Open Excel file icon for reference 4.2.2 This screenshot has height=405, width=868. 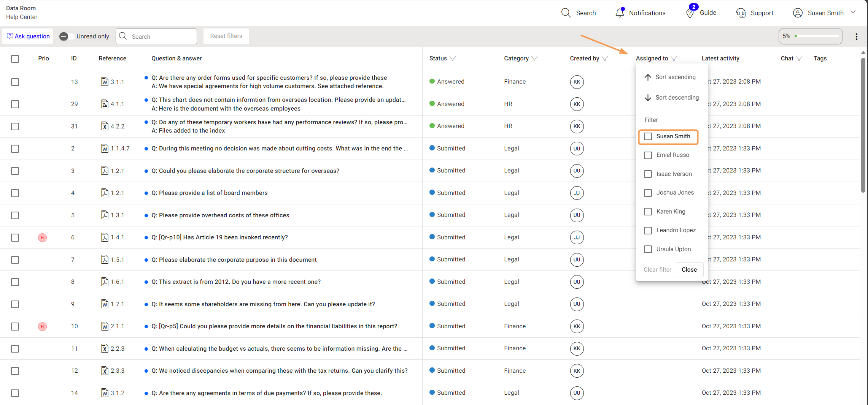(105, 126)
